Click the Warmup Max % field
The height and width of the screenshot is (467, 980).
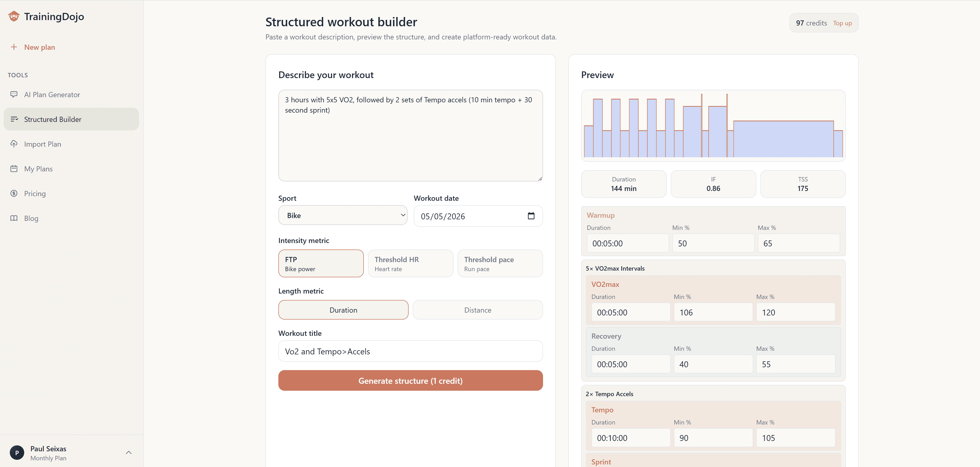[x=798, y=243]
